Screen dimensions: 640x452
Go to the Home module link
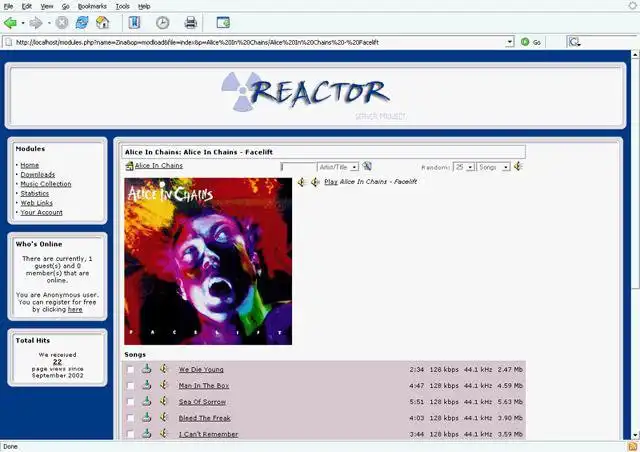pyautogui.click(x=30, y=165)
